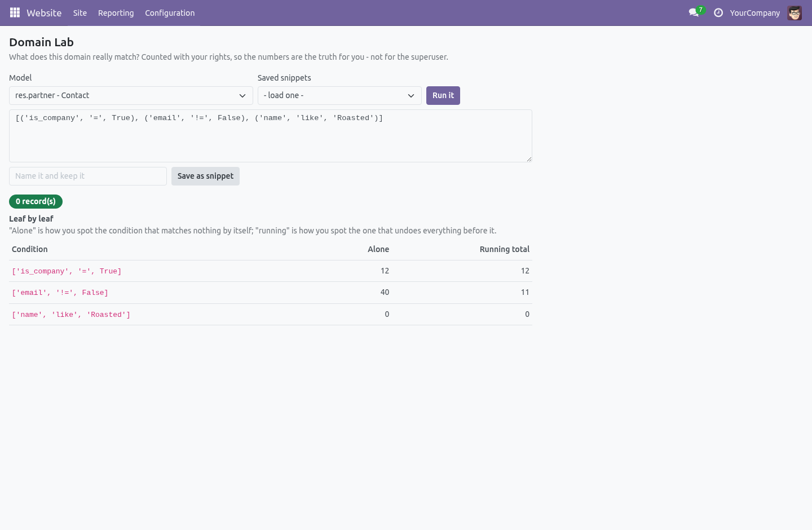Open the Configuration menu
The image size is (812, 530).
(170, 13)
